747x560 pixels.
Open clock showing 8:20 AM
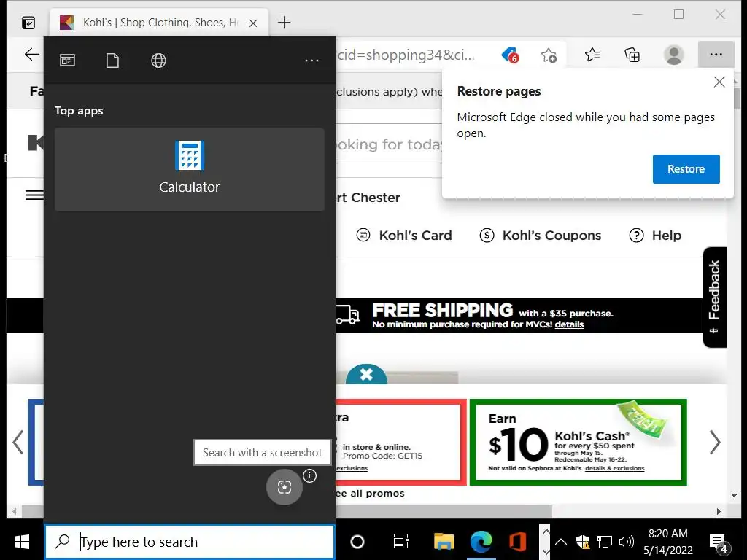coord(668,542)
